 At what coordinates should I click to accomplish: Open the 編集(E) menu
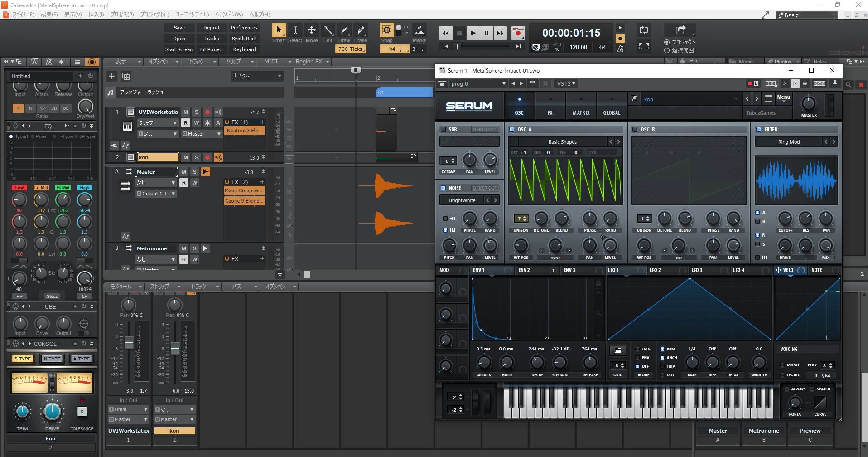pyautogui.click(x=49, y=15)
